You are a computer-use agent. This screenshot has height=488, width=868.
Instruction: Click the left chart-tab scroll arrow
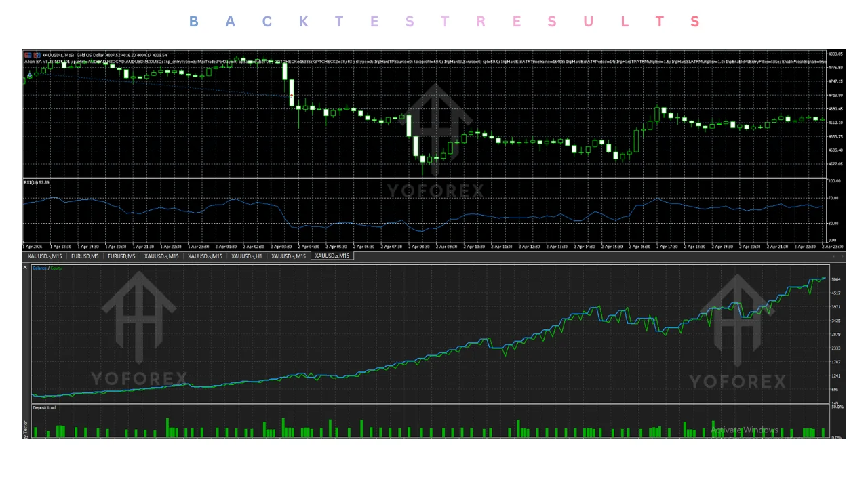(835, 256)
